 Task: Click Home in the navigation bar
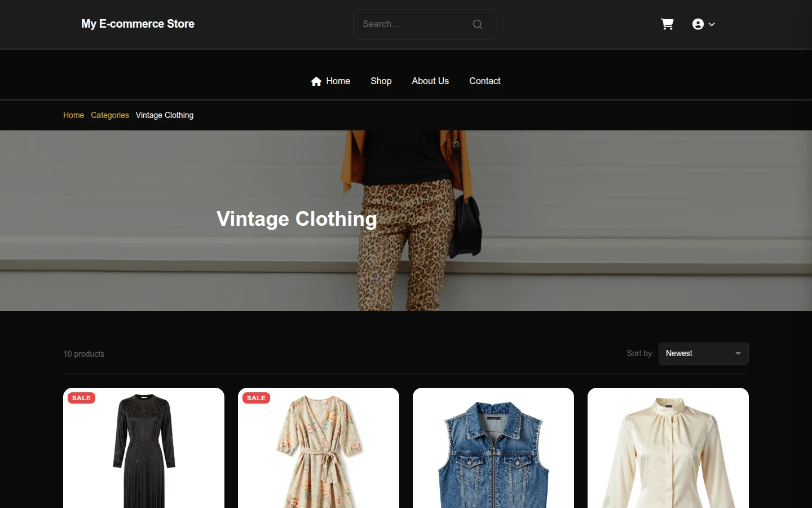pyautogui.click(x=338, y=81)
